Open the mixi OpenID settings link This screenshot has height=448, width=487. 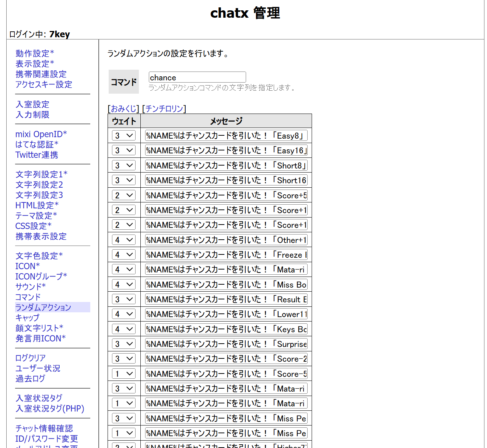click(41, 134)
